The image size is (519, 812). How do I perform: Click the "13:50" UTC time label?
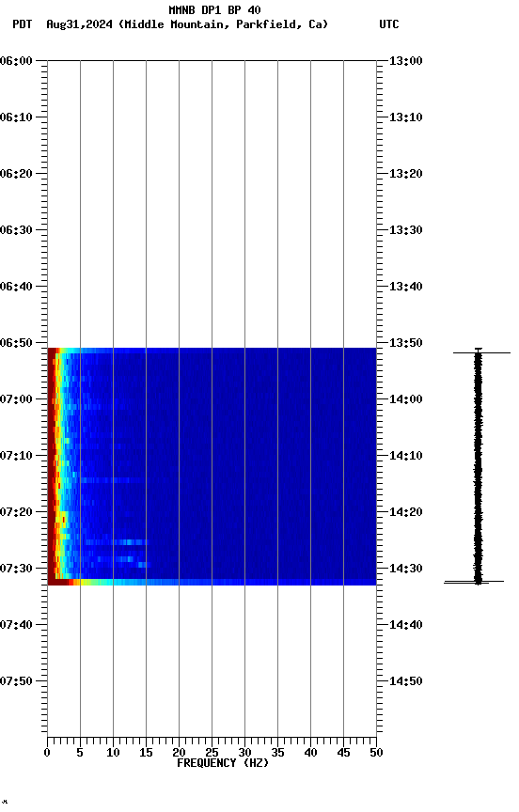406,343
